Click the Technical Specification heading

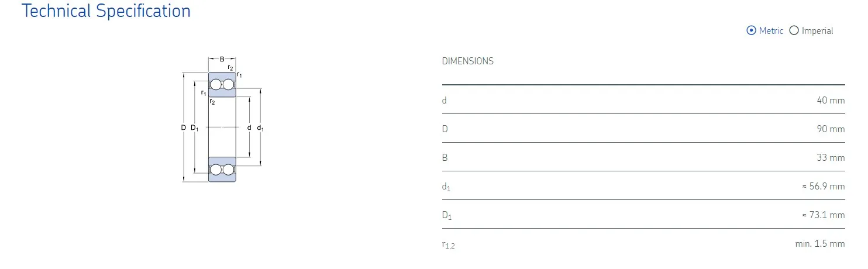click(x=106, y=11)
